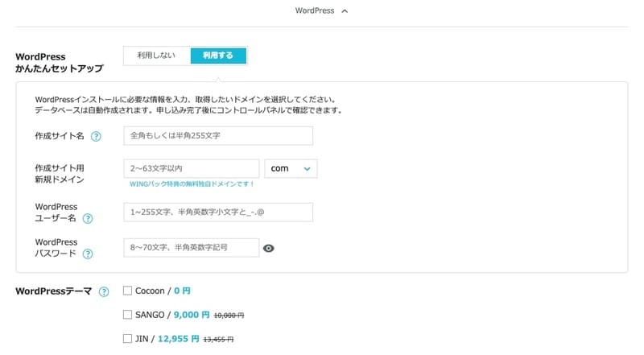The image size is (644, 355).
Task: Click the WordPress username input field
Action: point(218,212)
